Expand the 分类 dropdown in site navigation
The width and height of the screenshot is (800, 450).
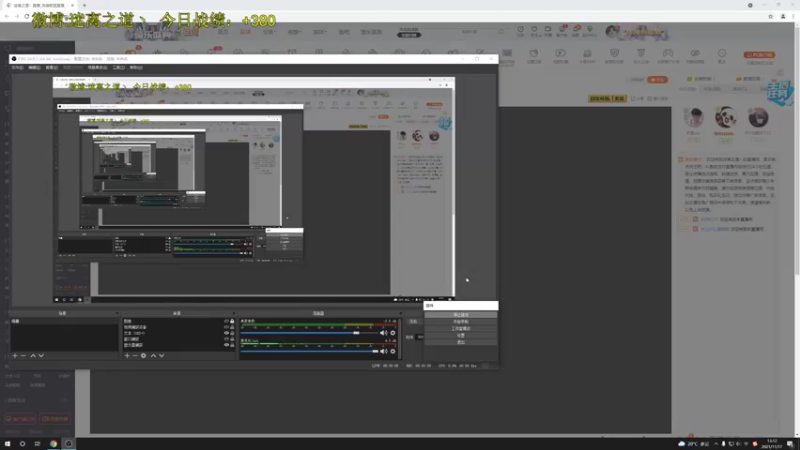(269, 32)
